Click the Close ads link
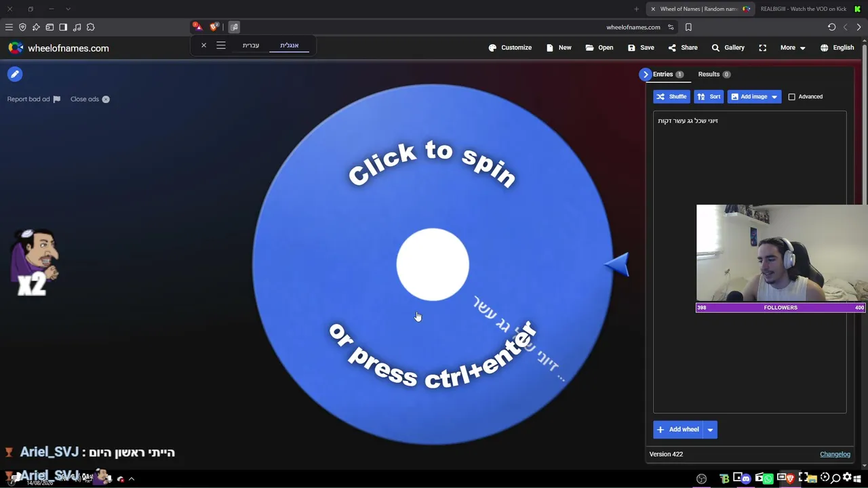Viewport: 868px width, 488px height. pos(90,99)
